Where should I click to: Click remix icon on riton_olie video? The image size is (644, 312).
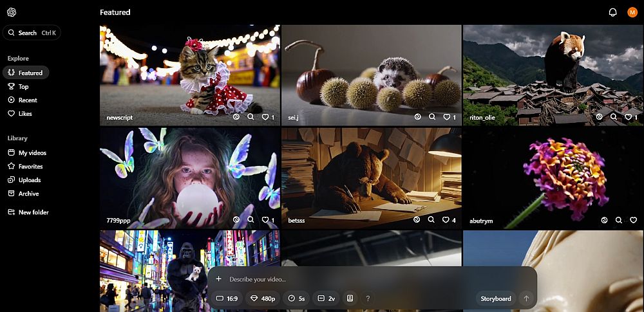point(599,117)
